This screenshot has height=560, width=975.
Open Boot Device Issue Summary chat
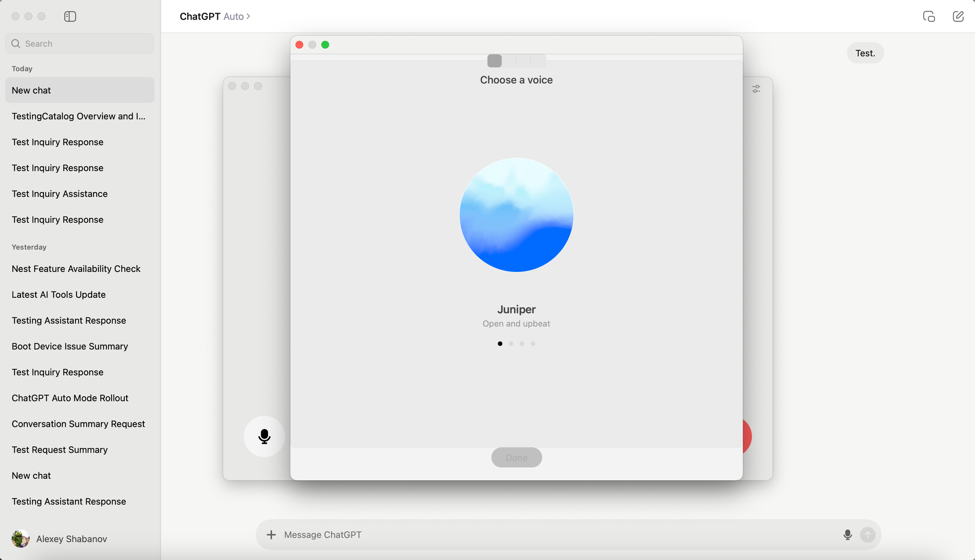point(70,346)
